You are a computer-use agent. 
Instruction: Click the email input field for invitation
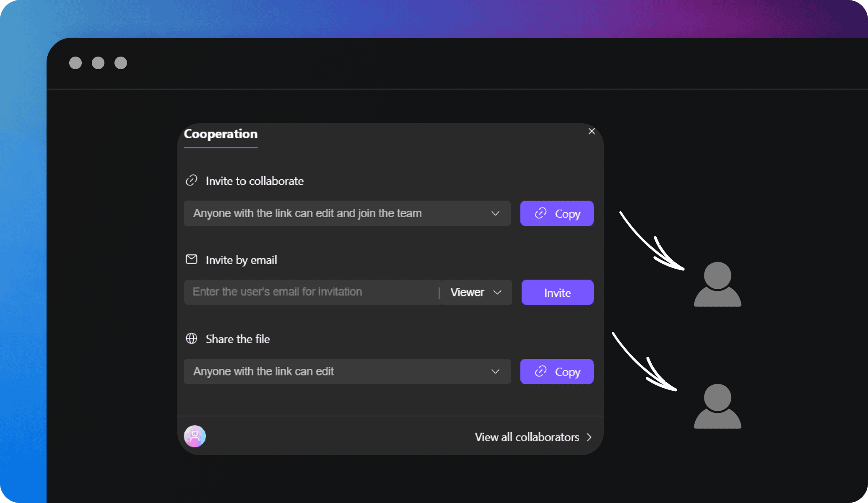(x=312, y=292)
